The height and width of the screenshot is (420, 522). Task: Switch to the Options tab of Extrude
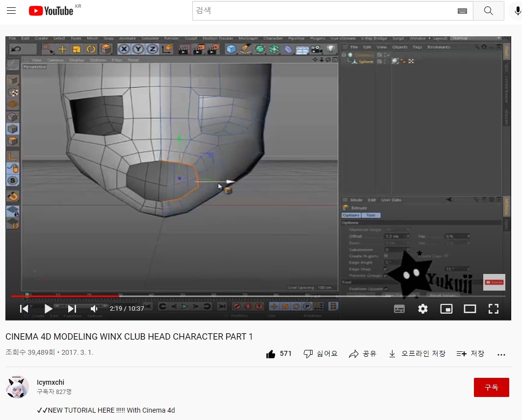coord(351,216)
